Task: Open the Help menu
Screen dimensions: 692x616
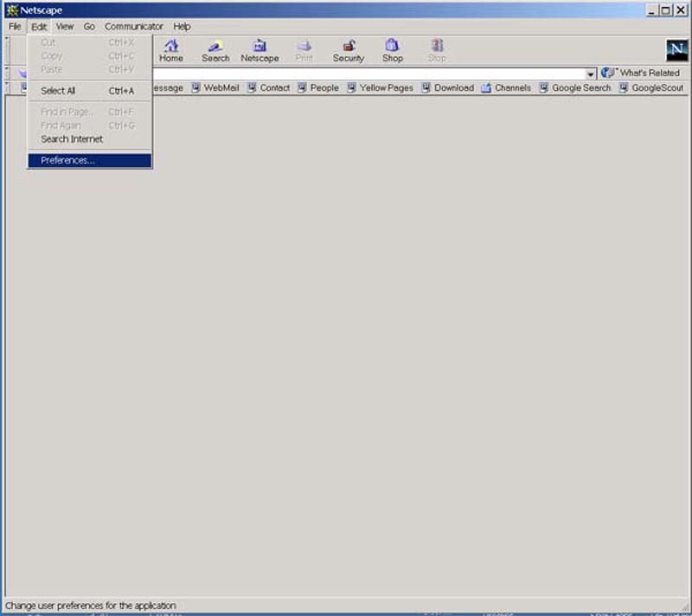Action: click(182, 27)
